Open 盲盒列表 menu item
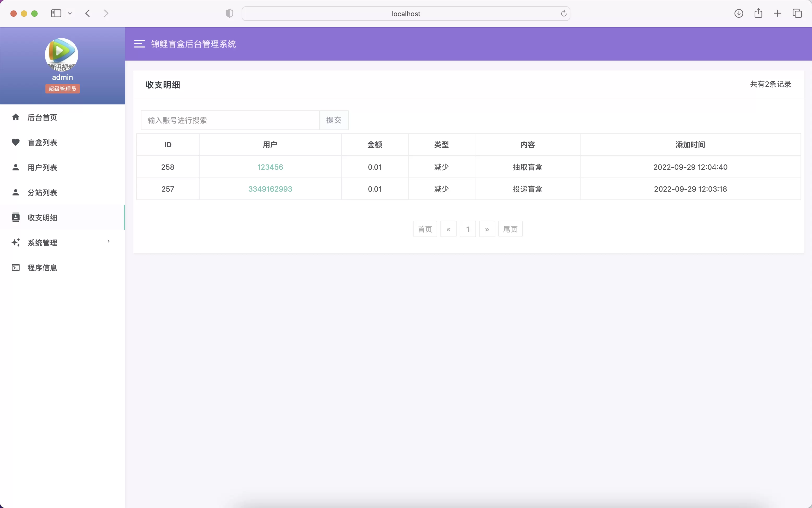 click(62, 142)
